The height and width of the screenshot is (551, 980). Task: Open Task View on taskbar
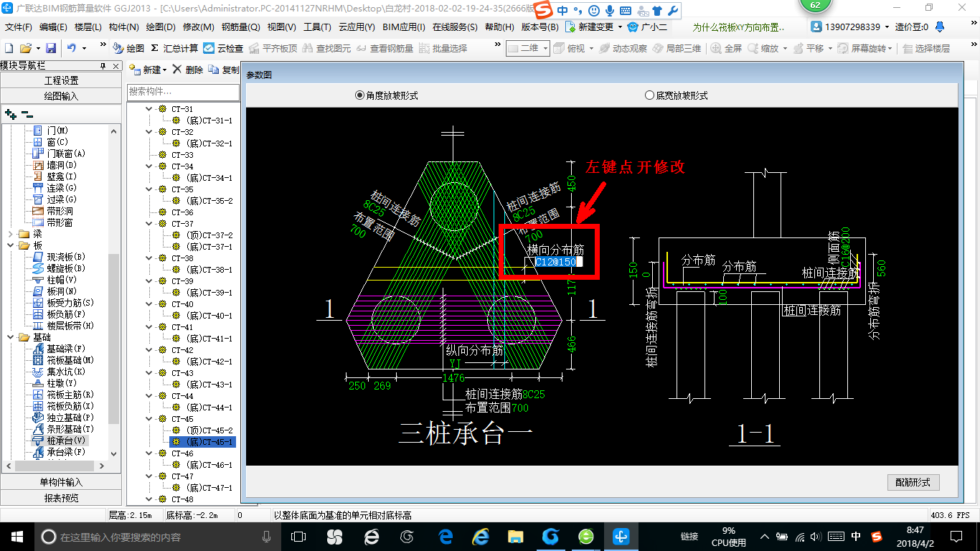(298, 536)
